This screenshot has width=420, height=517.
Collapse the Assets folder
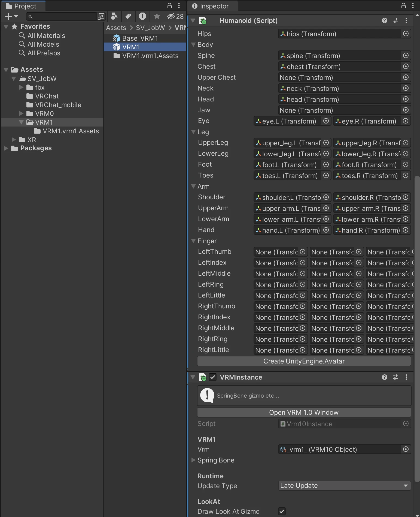tap(6, 70)
